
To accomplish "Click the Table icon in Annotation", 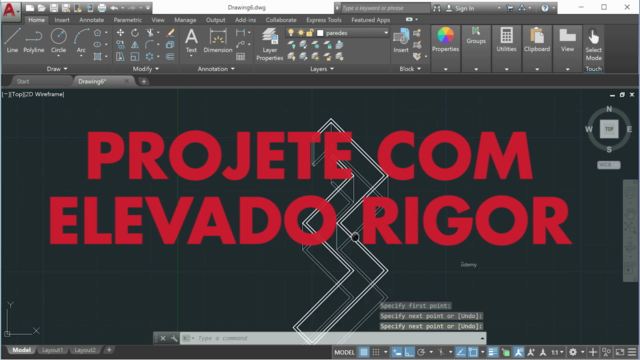I will pyautogui.click(x=241, y=57).
